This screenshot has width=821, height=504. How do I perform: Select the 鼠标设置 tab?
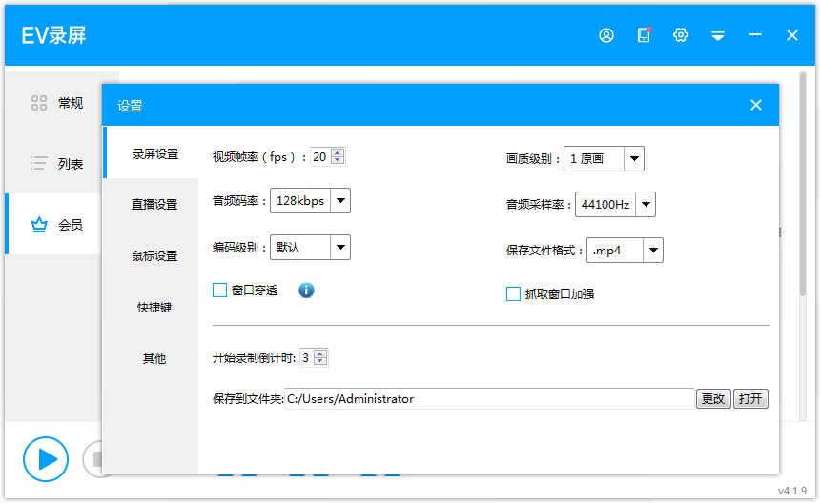154,256
